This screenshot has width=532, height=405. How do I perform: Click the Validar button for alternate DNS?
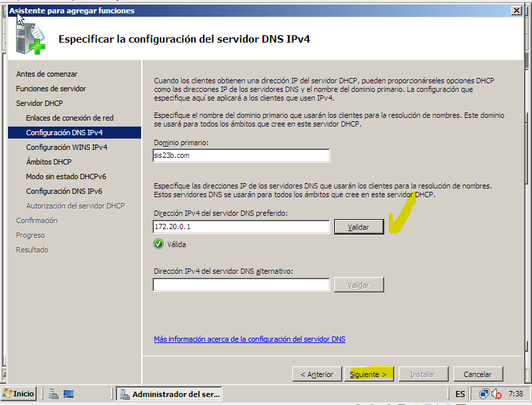(359, 285)
